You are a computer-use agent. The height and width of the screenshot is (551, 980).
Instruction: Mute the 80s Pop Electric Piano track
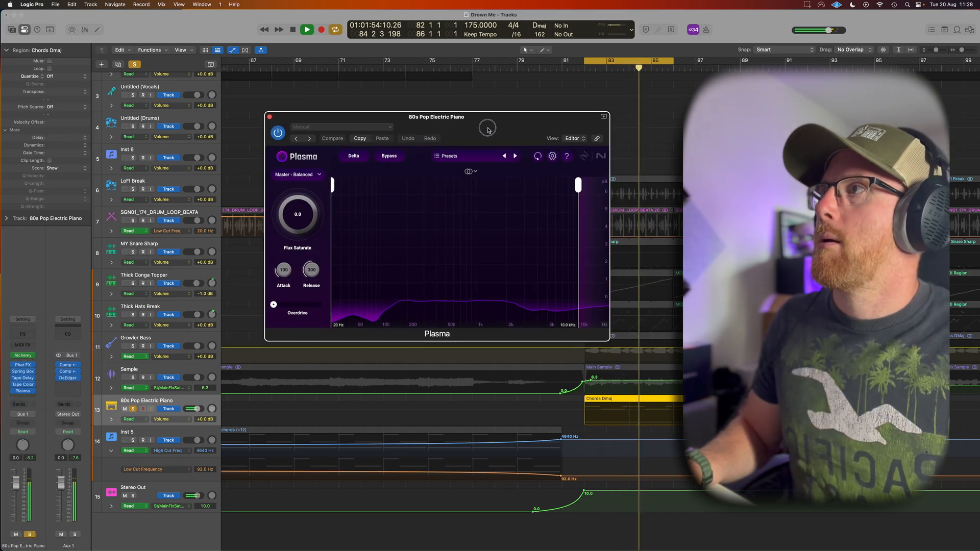coord(125,409)
